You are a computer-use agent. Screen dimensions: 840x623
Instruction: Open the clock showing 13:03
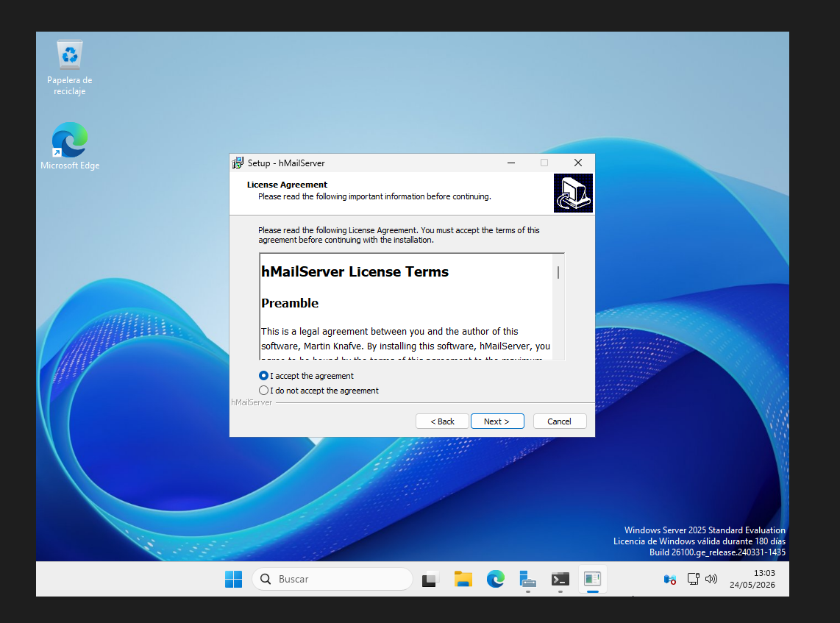coord(752,579)
